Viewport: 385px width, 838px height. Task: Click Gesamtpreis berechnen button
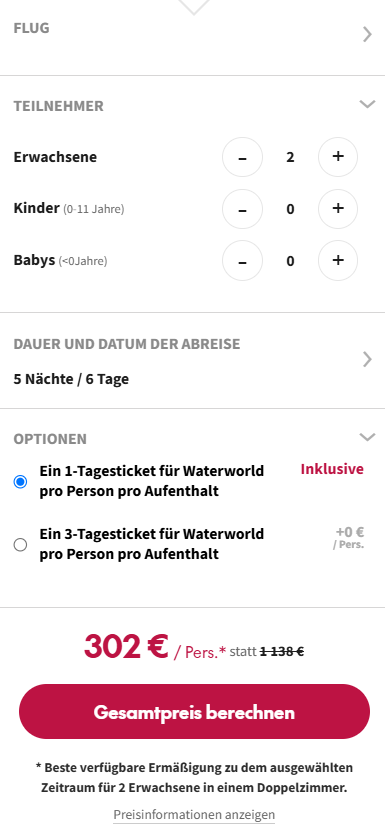pos(194,712)
